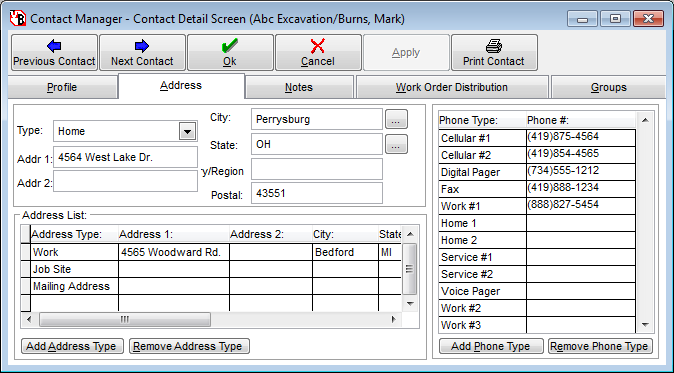Go to Previous Contact with blue left arrow
Screen dimensions: 674x373
point(54,53)
